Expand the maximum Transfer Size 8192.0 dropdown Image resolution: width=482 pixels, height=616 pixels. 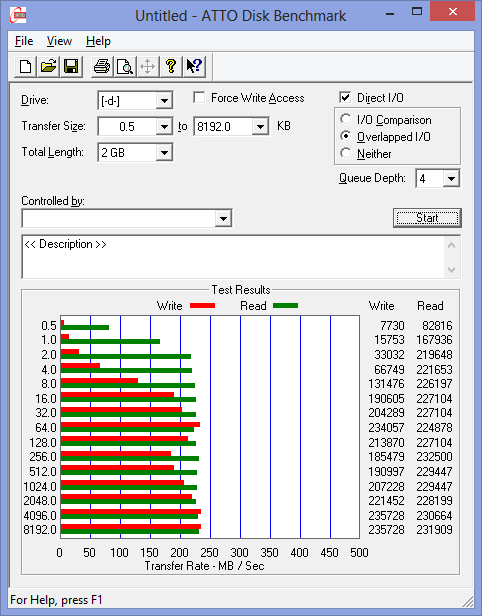(x=260, y=126)
